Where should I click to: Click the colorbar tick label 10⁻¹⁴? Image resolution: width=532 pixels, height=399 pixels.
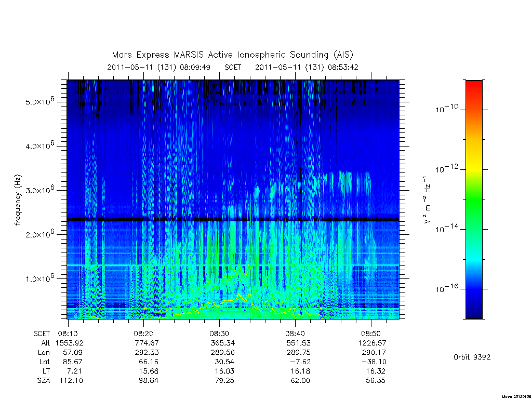click(447, 229)
